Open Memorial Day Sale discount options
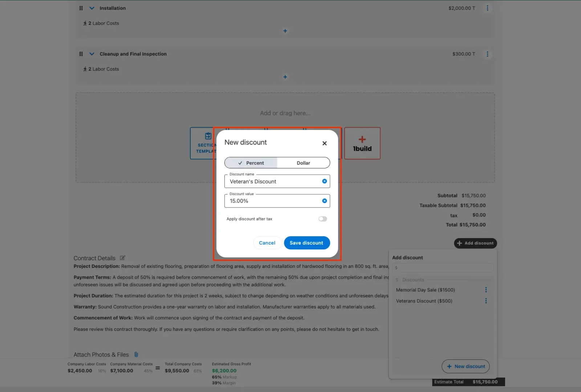Viewport: 581px width, 392px height. coord(486,290)
